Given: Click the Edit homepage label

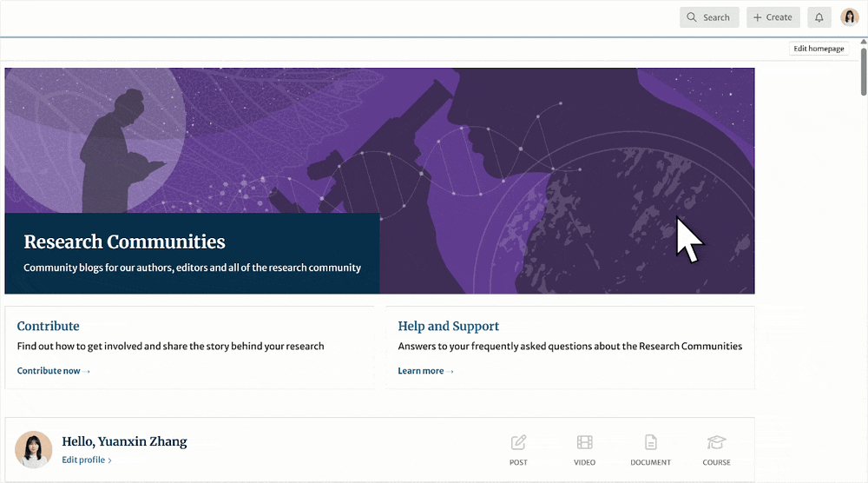Looking at the screenshot, I should [818, 49].
